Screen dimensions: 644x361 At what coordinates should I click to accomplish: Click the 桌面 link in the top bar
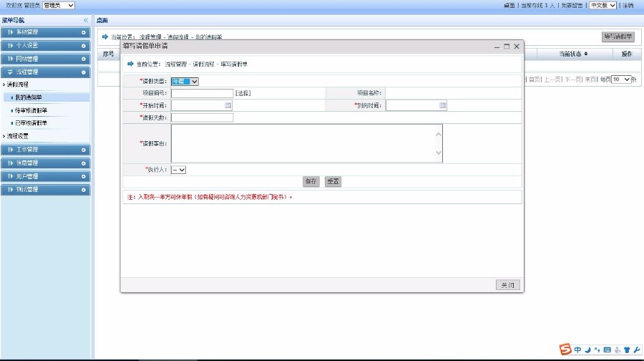click(509, 5)
